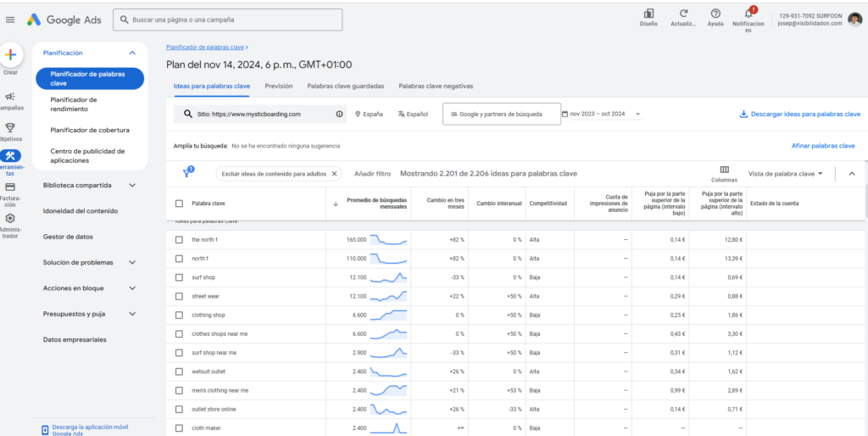
Task: Open the date range dropdown nov 2023 – oct 2024
Action: [x=602, y=114]
